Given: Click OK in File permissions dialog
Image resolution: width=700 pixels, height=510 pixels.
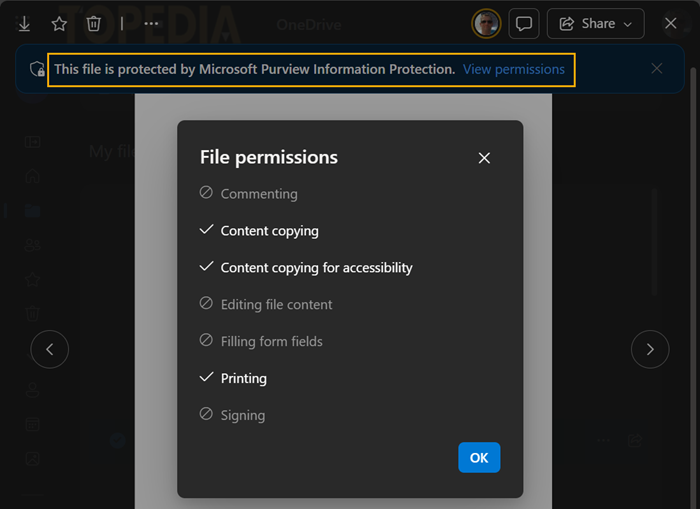Looking at the screenshot, I should click(x=479, y=457).
